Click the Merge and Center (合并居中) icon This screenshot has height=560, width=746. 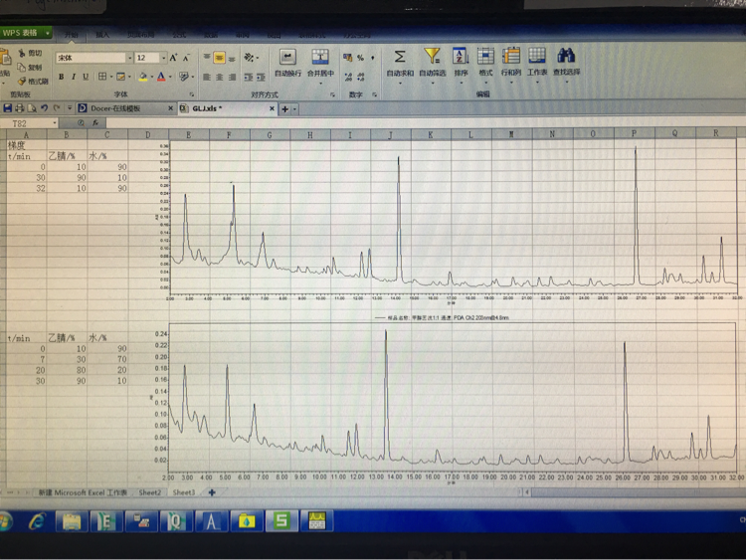point(320,57)
